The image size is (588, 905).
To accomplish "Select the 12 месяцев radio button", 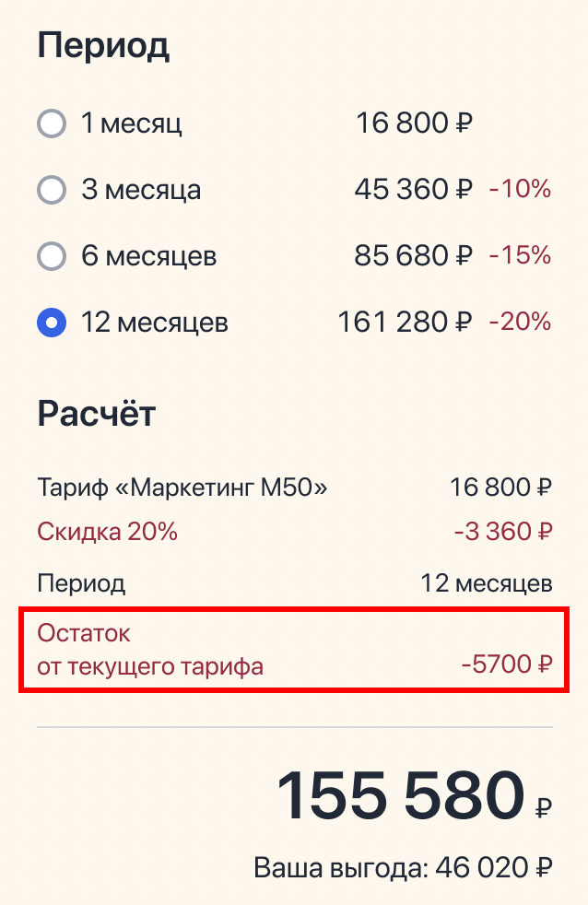I will 52,323.
